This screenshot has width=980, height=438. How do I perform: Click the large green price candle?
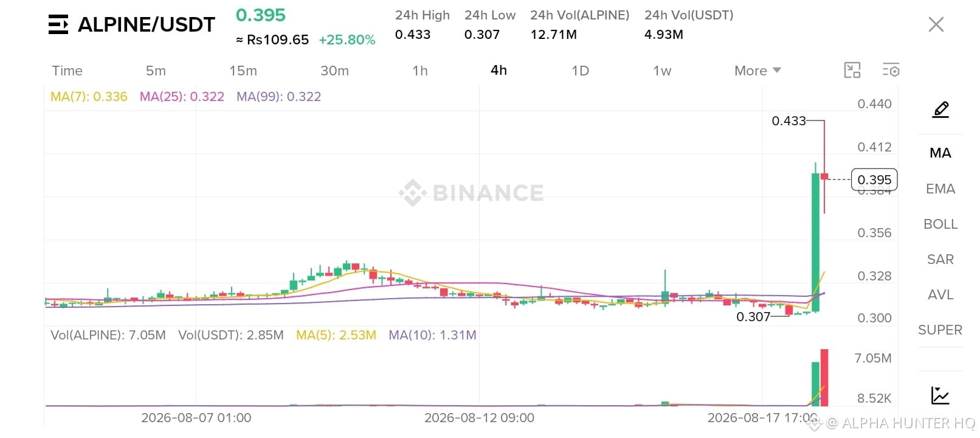815,243
